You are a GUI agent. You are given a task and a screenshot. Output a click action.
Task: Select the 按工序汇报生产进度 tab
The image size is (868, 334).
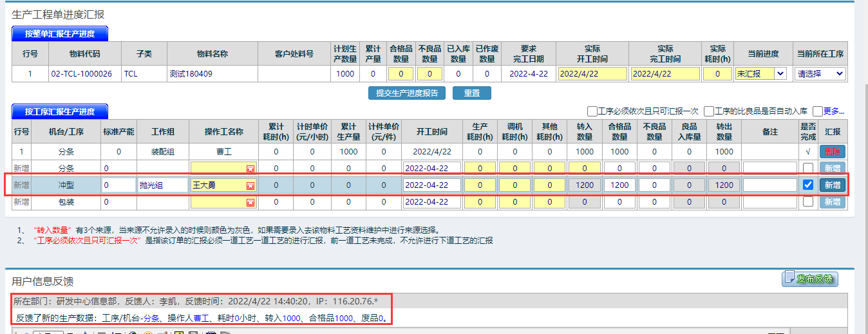(x=59, y=111)
